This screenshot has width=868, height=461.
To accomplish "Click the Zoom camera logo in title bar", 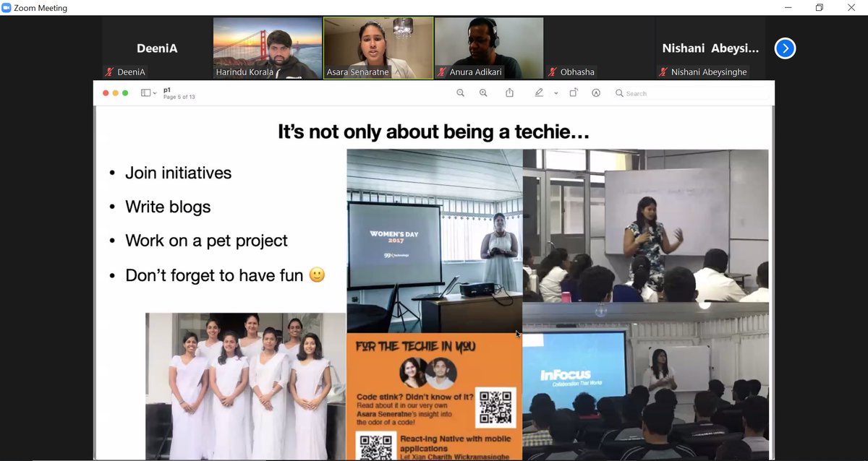I will click(7, 8).
